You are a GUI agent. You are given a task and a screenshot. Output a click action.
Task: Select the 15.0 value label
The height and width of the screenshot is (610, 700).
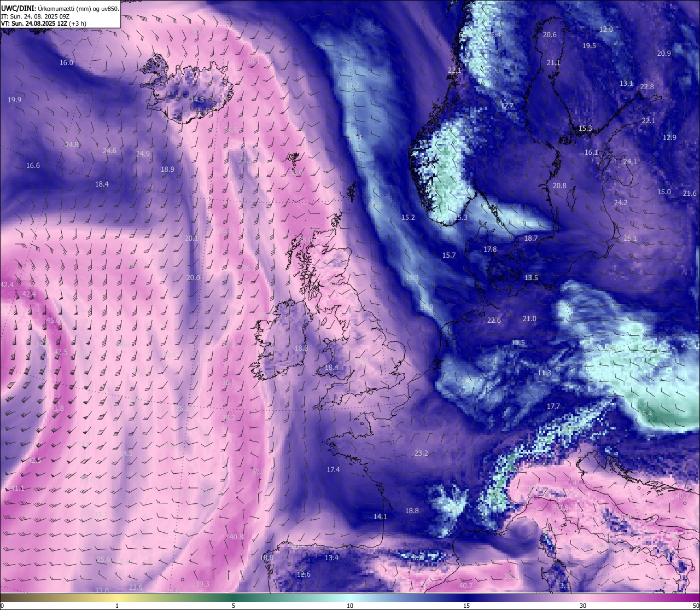point(664,192)
